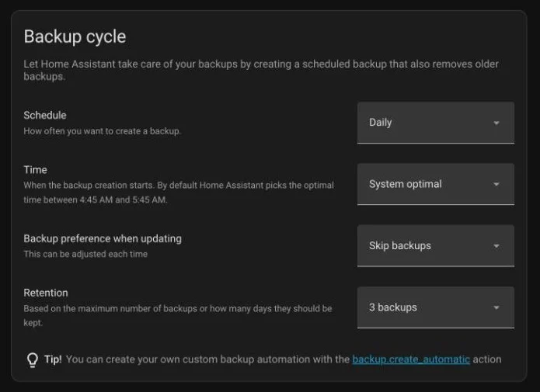Click the Retention setting label
Viewport: 540px width, 392px height.
point(46,293)
